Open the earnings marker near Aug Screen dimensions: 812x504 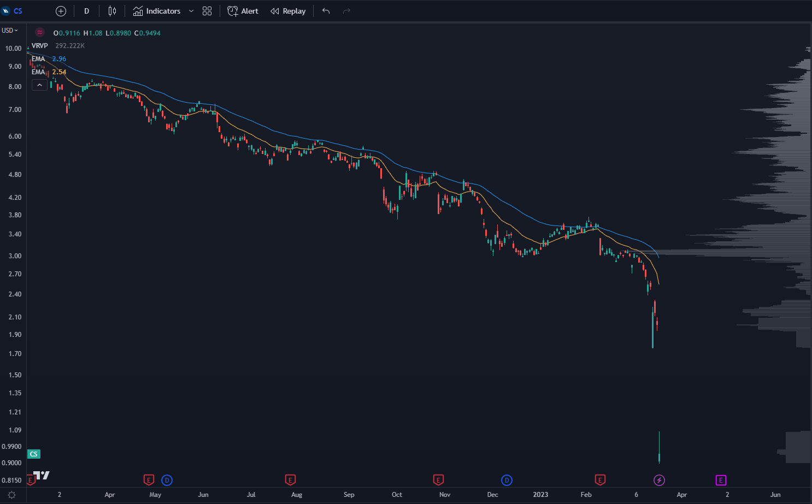pos(290,480)
